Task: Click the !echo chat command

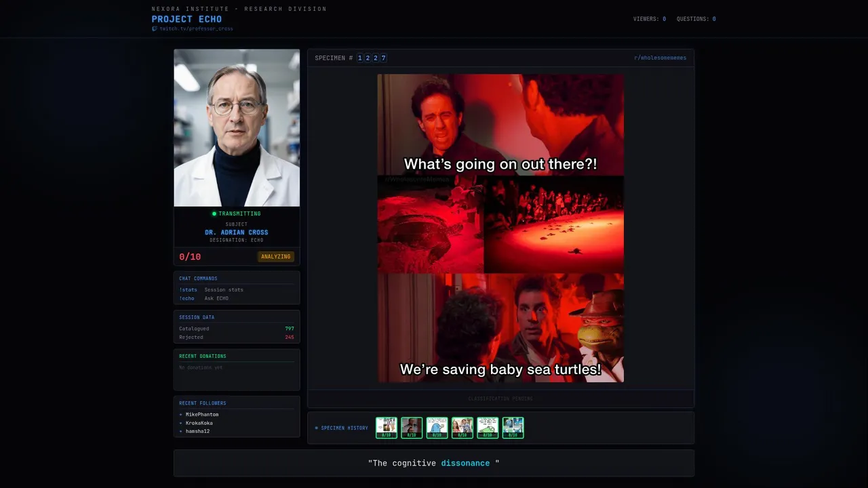Action: click(x=186, y=298)
